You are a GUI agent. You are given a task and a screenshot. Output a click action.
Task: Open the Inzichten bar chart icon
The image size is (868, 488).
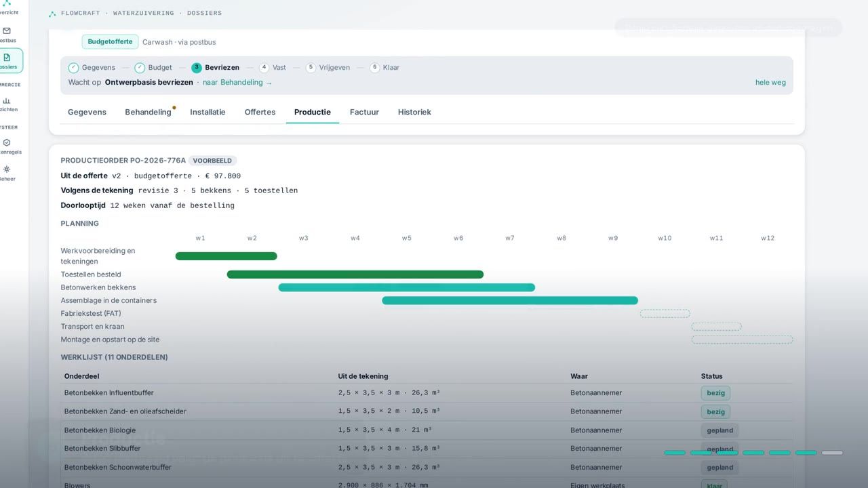point(7,100)
